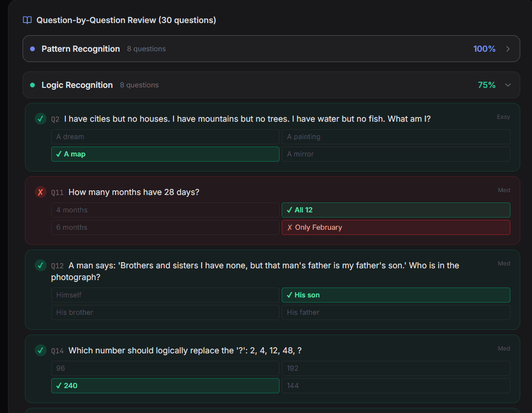Select the '192' option on Q14
Image resolution: width=532 pixels, height=413 pixels.
pyautogui.click(x=396, y=368)
